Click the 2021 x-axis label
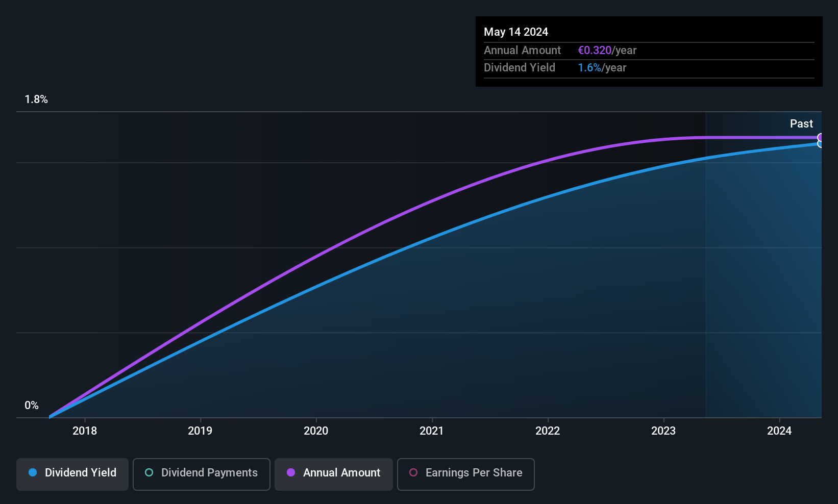The width and height of the screenshot is (838, 504). tap(432, 431)
